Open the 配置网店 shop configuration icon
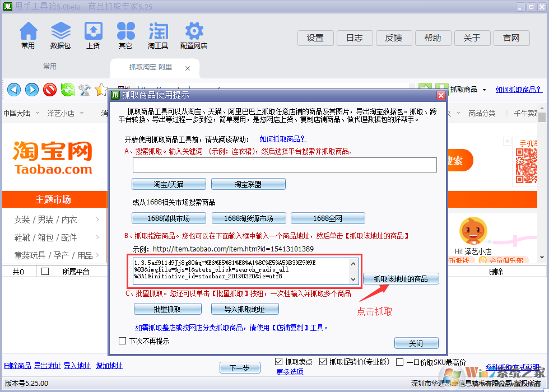 point(193,34)
